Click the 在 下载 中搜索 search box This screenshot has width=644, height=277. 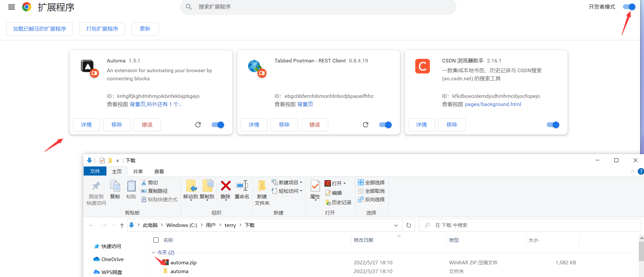tap(530, 225)
